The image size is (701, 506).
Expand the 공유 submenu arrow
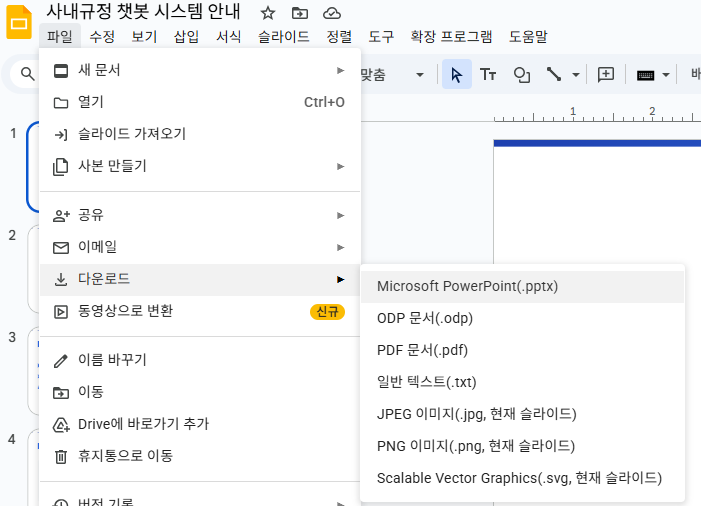coord(341,215)
